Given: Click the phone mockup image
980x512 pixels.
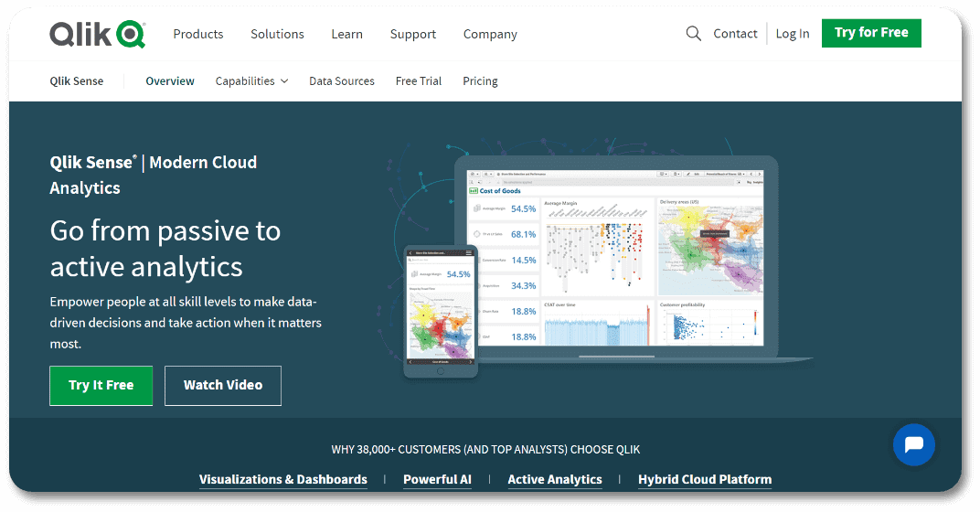Looking at the screenshot, I should (441, 312).
